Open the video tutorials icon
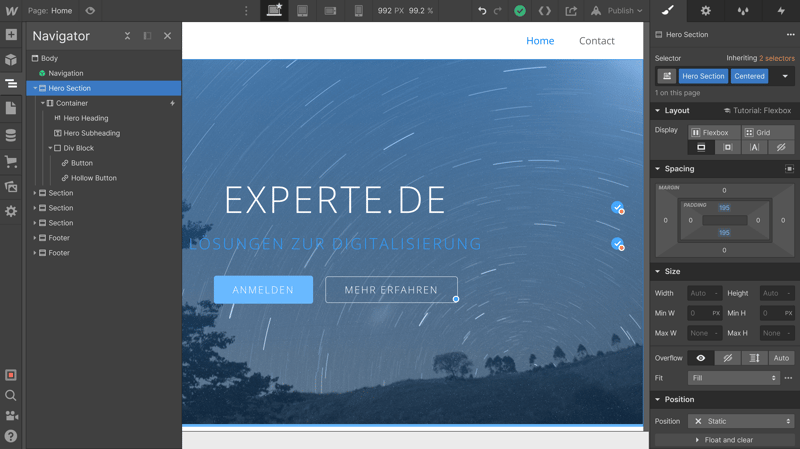The height and width of the screenshot is (449, 800). click(x=11, y=416)
